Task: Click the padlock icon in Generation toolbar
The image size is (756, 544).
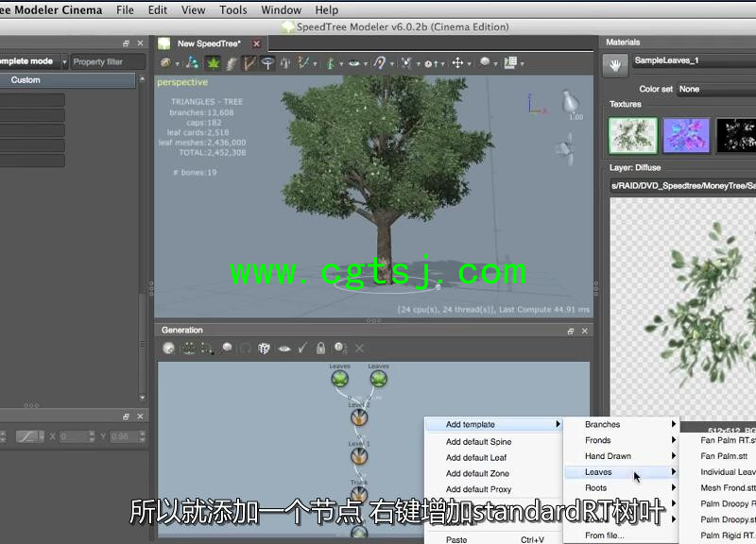Action: 320,348
